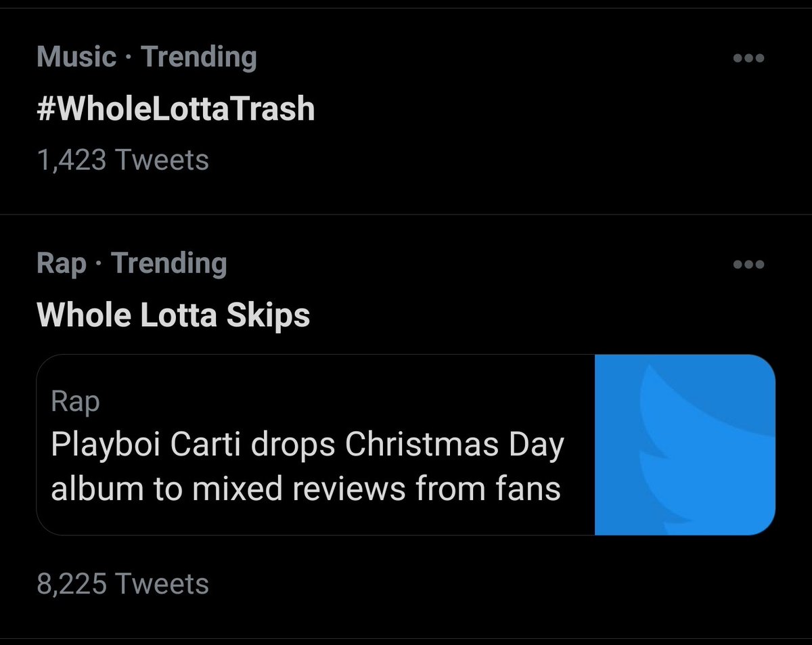Select the Rap category label above Whole Lotta Skips
812x645 pixels.
coord(62,263)
